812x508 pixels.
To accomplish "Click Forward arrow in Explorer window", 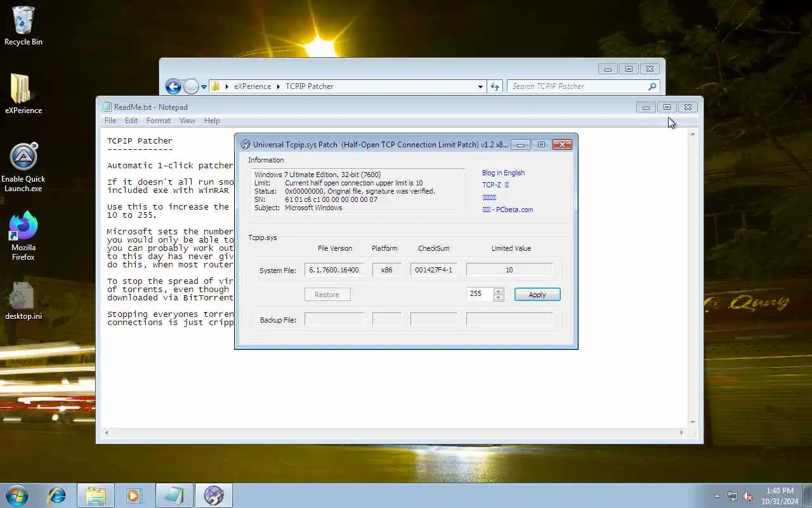I will pos(191,86).
